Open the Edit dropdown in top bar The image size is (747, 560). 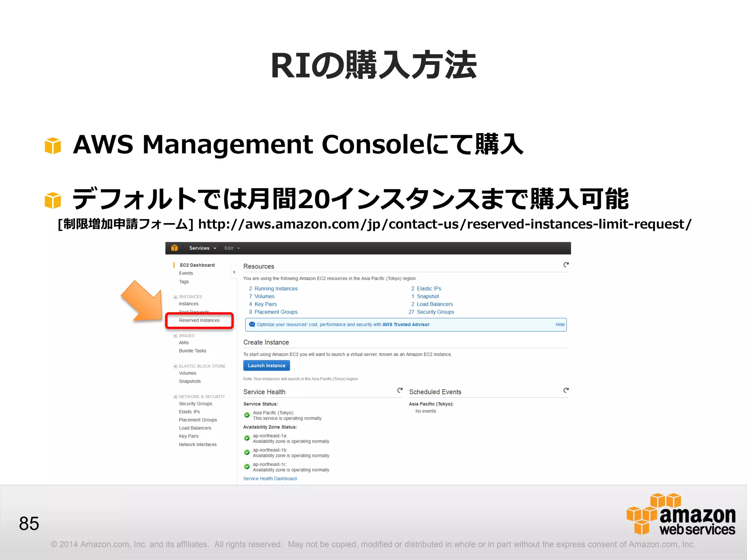pyautogui.click(x=232, y=248)
